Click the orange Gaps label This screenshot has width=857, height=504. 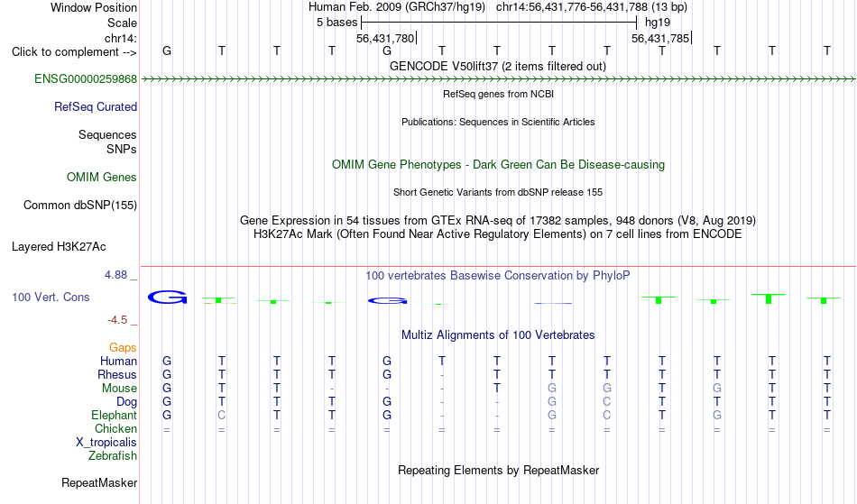pos(123,348)
